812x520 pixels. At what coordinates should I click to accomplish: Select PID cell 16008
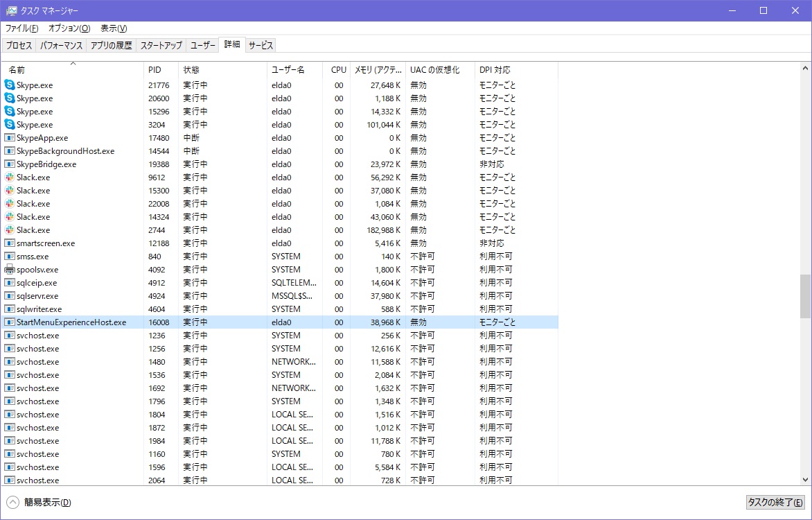pyautogui.click(x=159, y=322)
